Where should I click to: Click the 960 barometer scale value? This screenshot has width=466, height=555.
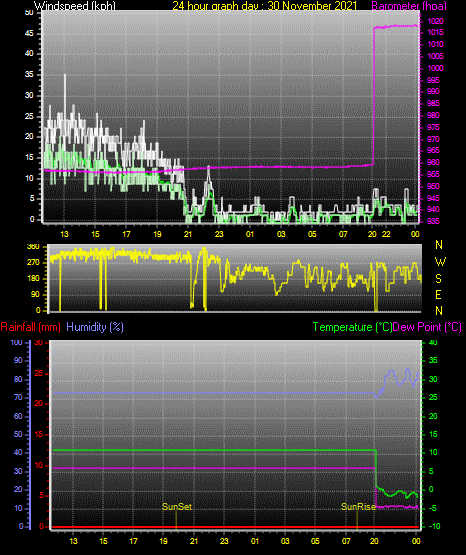[433, 162]
